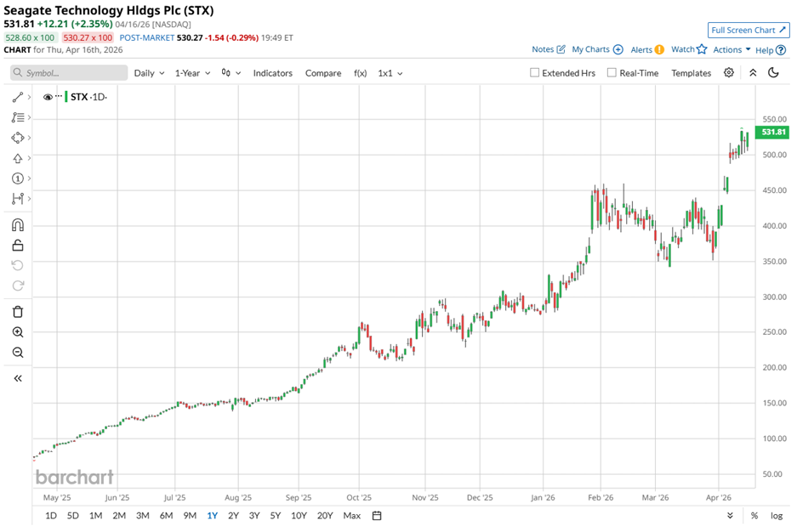The width and height of the screenshot is (797, 532).
Task: Hide the STX series with eye icon
Action: (48, 97)
